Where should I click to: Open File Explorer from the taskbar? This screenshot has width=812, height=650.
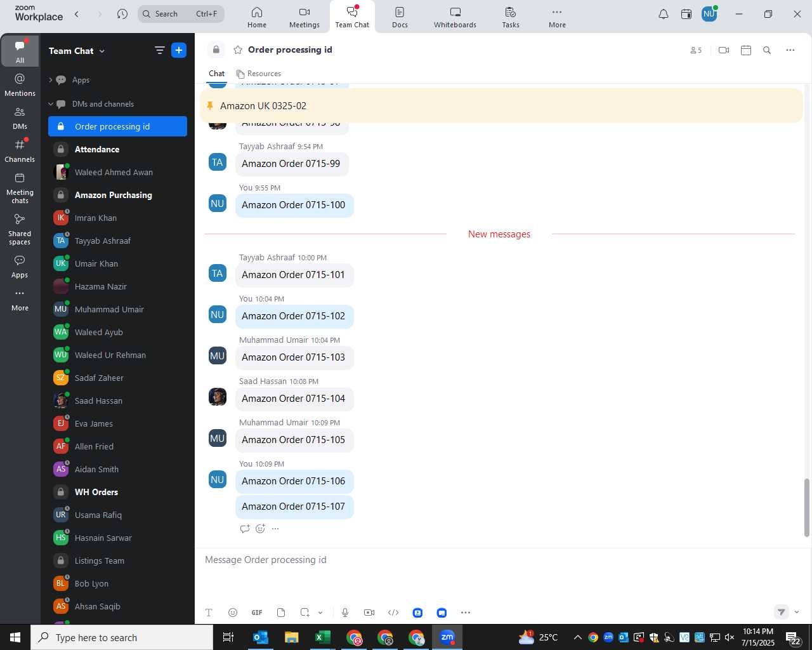click(292, 637)
